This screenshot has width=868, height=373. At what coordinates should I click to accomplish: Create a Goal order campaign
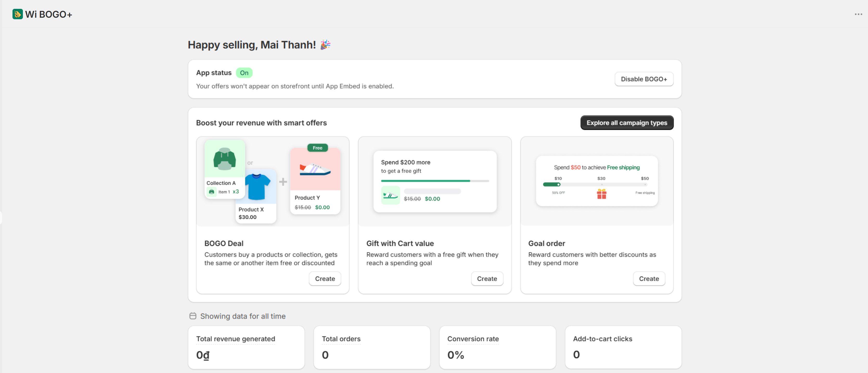pyautogui.click(x=649, y=279)
